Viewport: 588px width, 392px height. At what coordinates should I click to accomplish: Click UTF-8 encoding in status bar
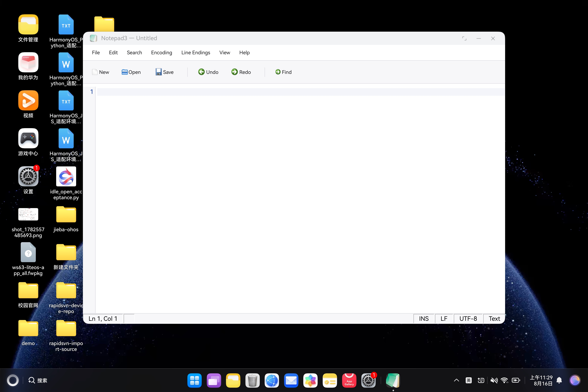(468, 318)
